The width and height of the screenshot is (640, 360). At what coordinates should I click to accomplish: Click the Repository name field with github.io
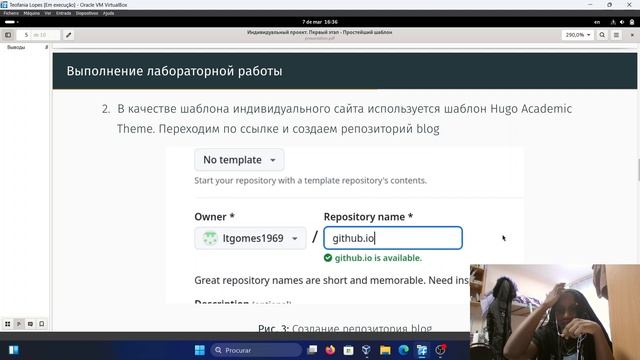393,238
